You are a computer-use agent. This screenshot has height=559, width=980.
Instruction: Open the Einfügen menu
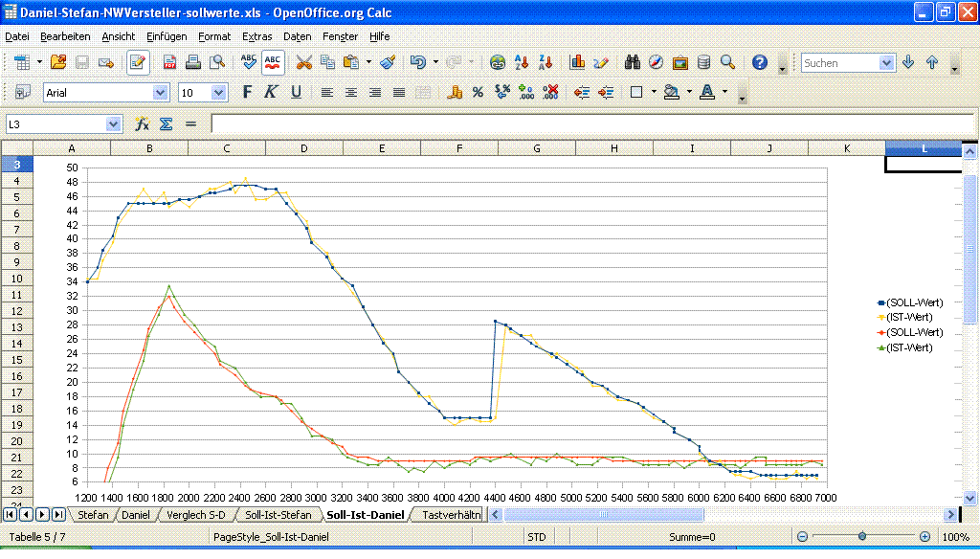pos(167,37)
